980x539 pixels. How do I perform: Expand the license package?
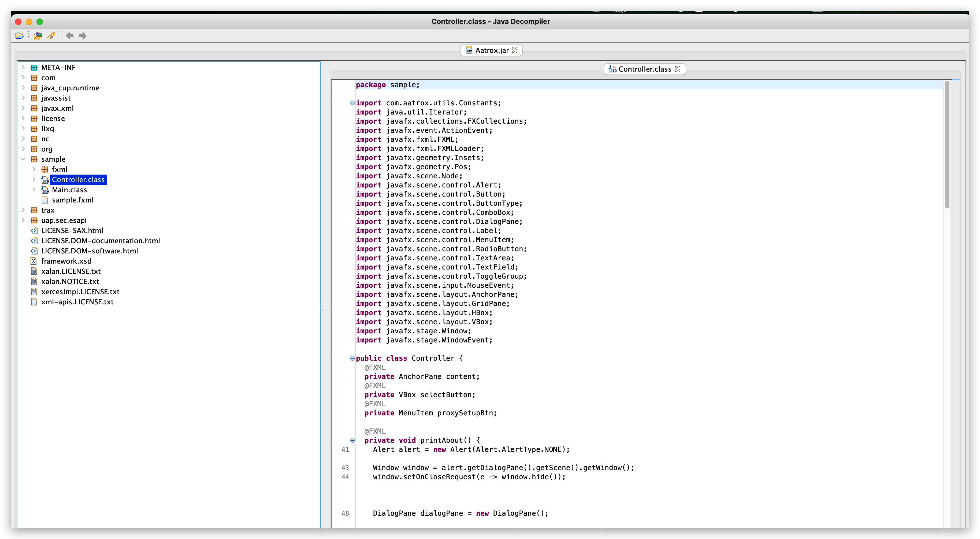[23, 118]
